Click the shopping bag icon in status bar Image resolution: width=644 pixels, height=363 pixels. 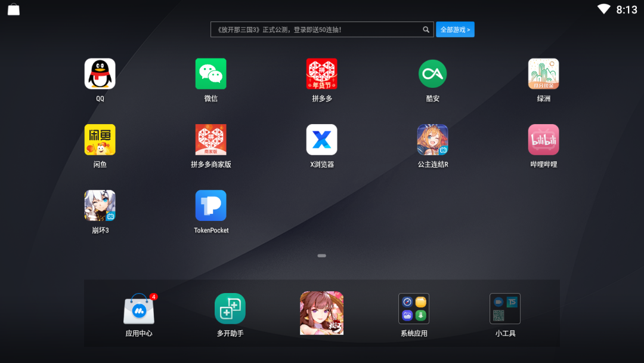pos(14,10)
